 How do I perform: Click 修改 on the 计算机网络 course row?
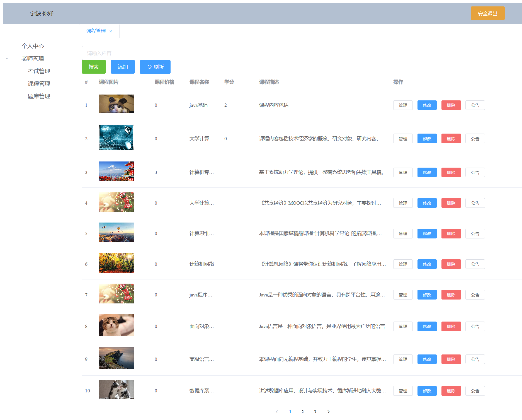pos(427,264)
